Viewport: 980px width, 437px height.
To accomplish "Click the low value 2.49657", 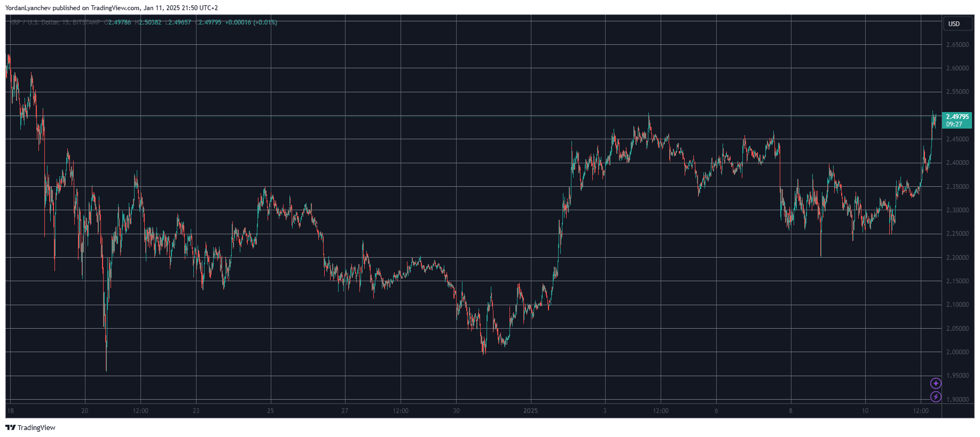I will tap(179, 22).
